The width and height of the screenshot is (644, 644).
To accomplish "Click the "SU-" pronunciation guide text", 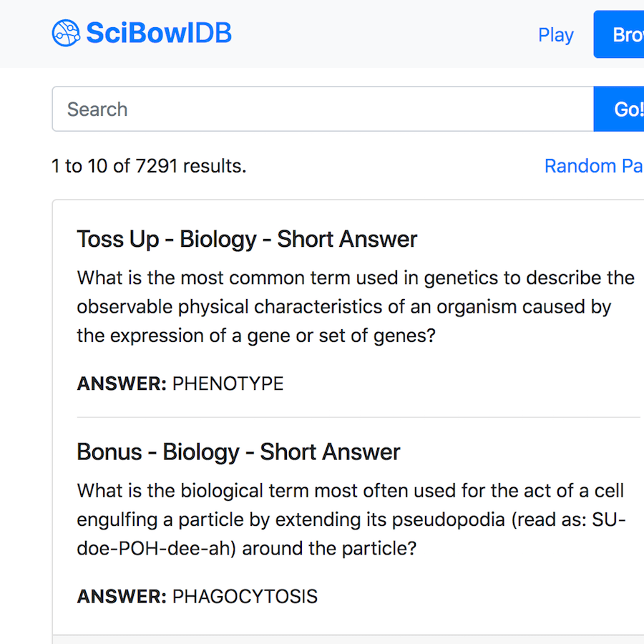I will coord(609,519).
